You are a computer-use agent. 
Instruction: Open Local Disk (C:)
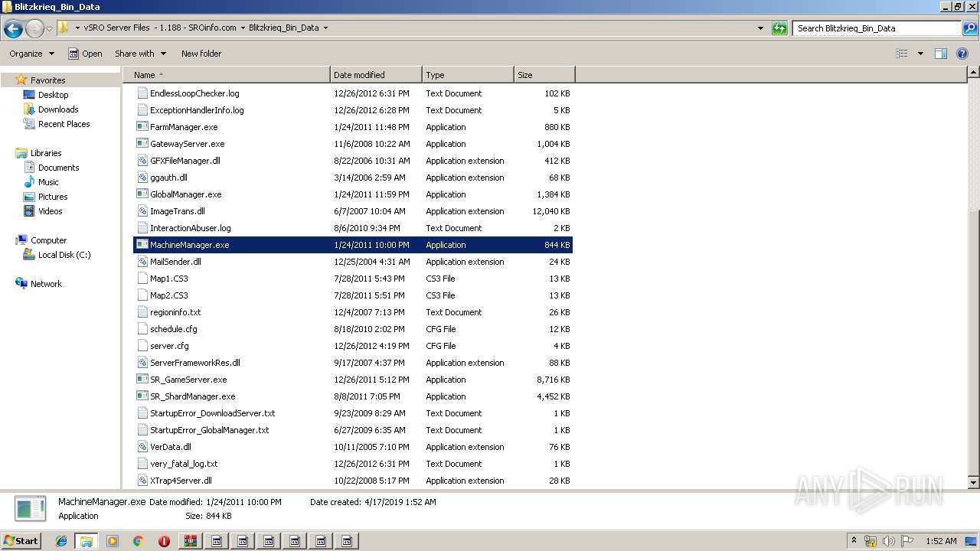(64, 255)
